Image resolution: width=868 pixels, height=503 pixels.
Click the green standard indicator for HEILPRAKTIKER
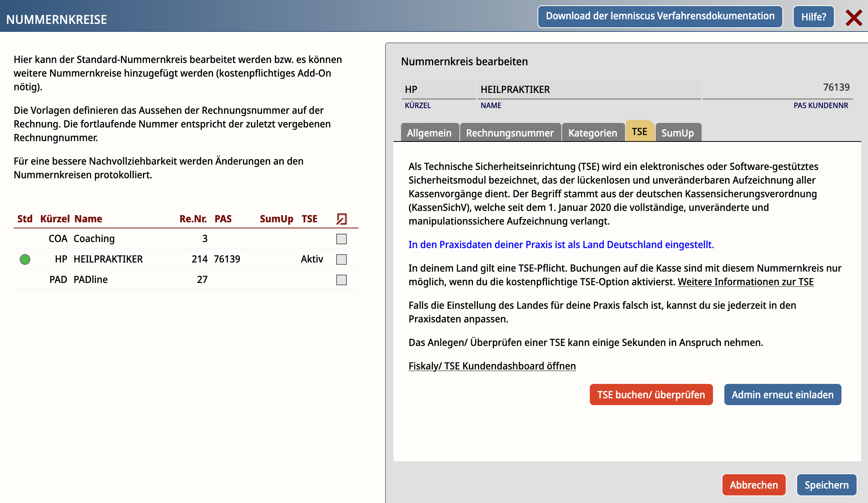click(25, 259)
